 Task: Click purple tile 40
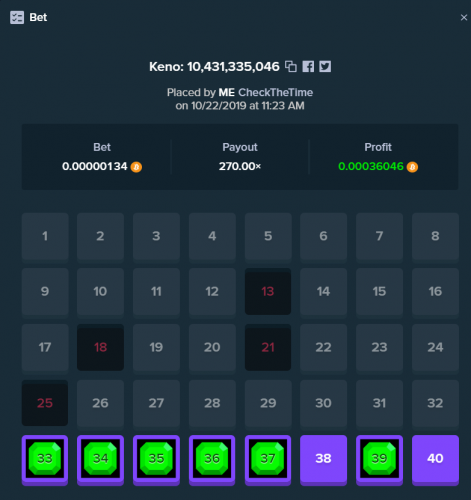pyautogui.click(x=435, y=460)
